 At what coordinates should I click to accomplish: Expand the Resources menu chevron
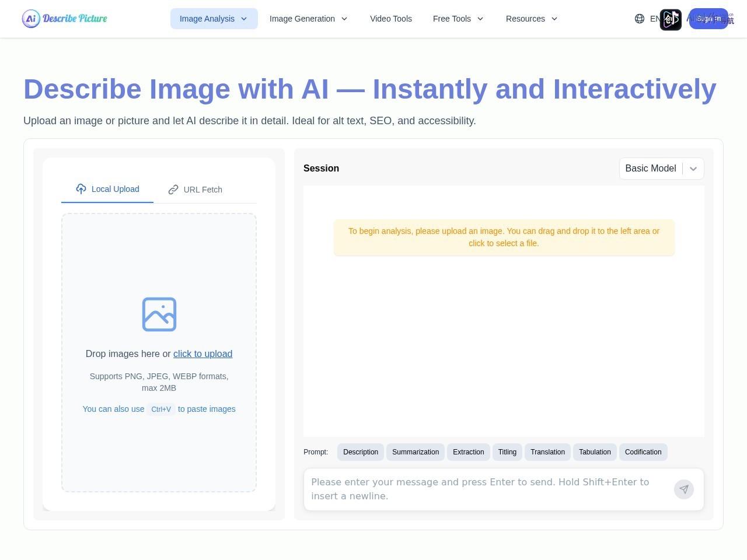[554, 19]
